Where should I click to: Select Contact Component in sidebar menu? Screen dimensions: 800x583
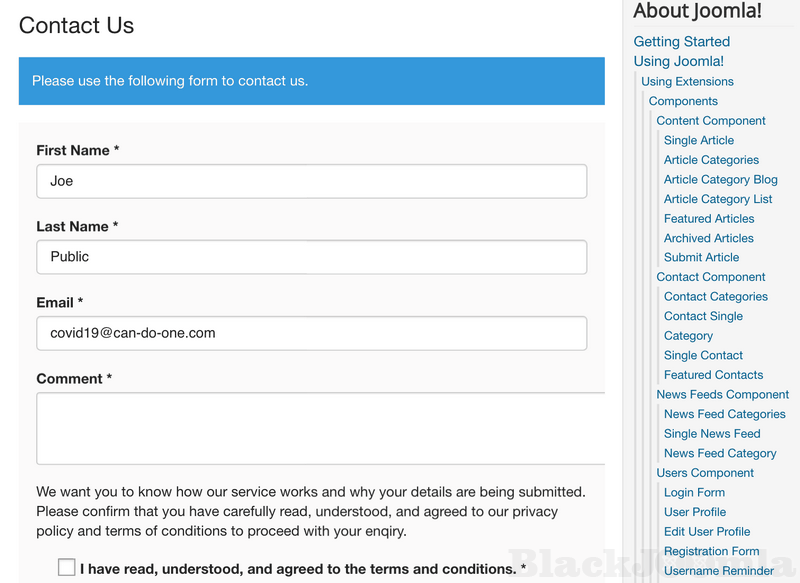pyautogui.click(x=711, y=277)
